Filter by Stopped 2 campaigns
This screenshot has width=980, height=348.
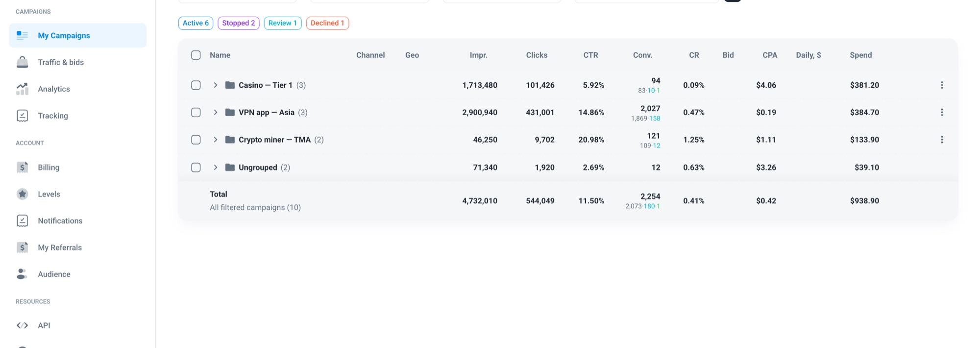pyautogui.click(x=239, y=23)
